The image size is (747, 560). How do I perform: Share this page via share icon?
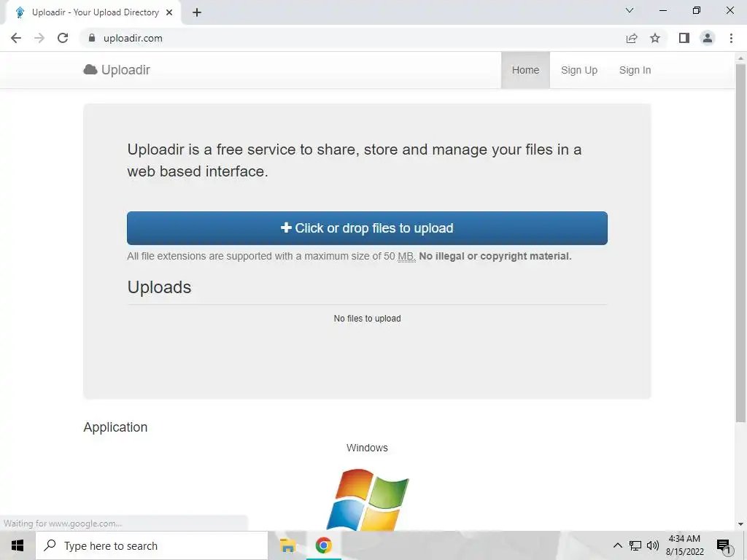tap(632, 38)
